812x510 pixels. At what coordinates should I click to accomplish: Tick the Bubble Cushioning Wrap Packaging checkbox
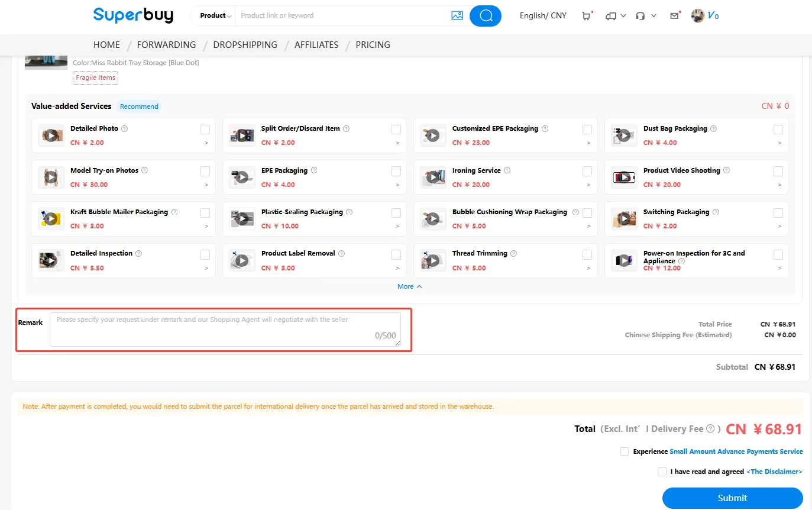tap(587, 213)
